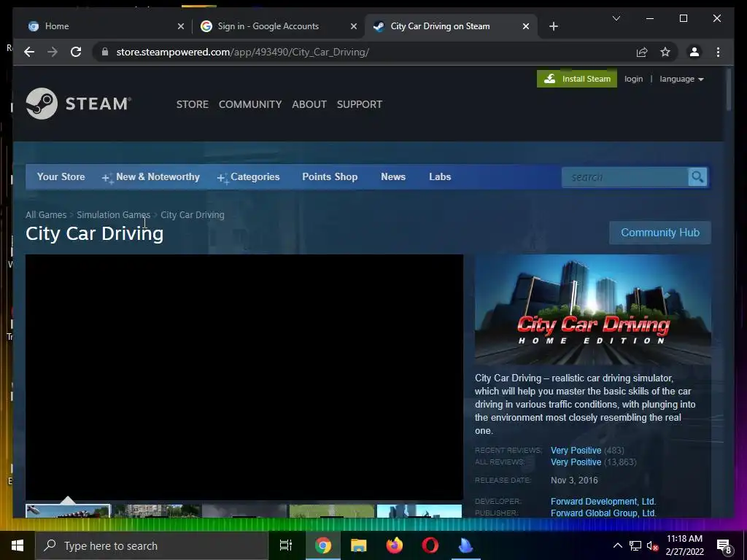Select the fourth media thumbnail with green field
Image resolution: width=747 pixels, height=560 pixels.
click(332, 511)
